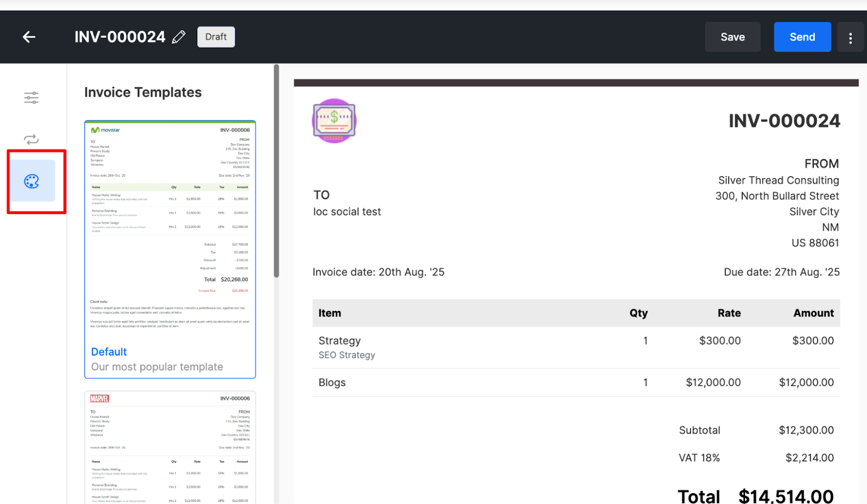Click recipient name loc social test
The image size is (867, 504).
[x=347, y=211]
